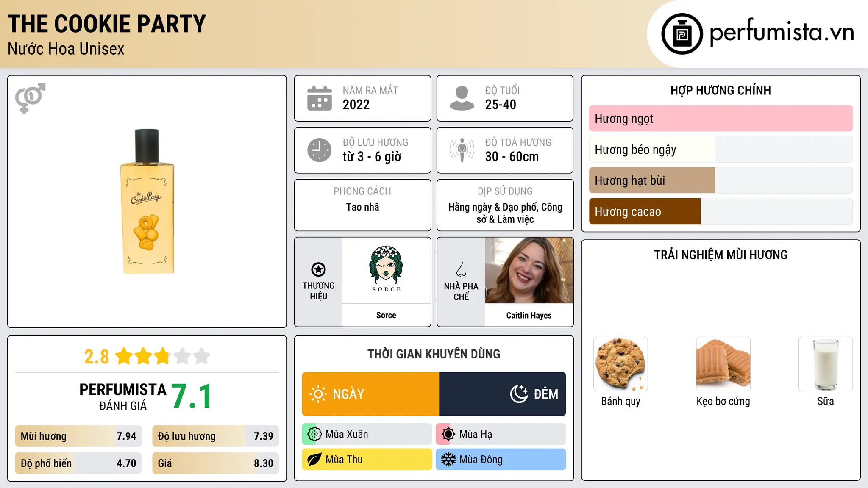Viewport: 868px width, 488px height.
Task: Click the calendar icon beside Năm ra mắt
Action: coord(320,98)
